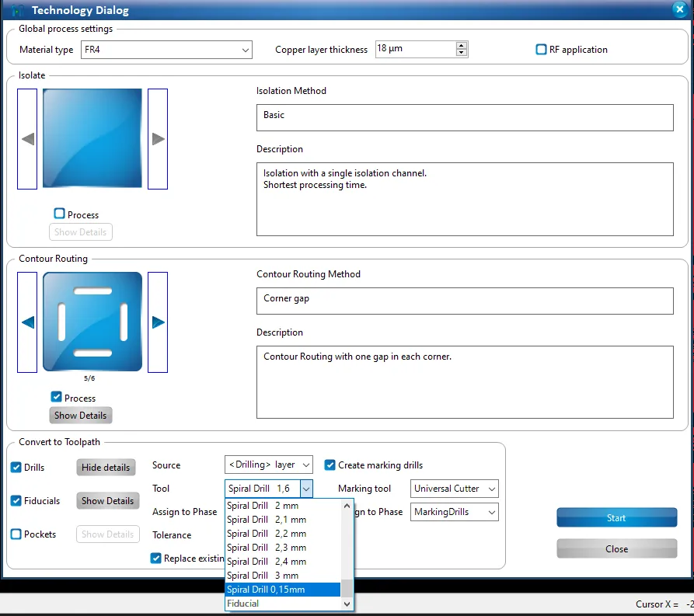
Task: Click previous arrow for Isolation method
Action: [x=27, y=139]
